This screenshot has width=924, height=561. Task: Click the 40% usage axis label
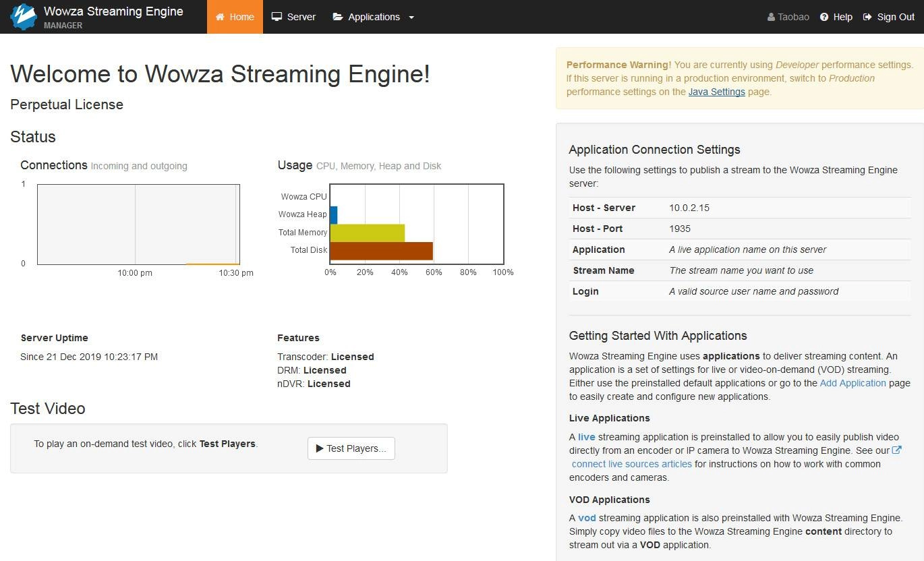pos(399,272)
